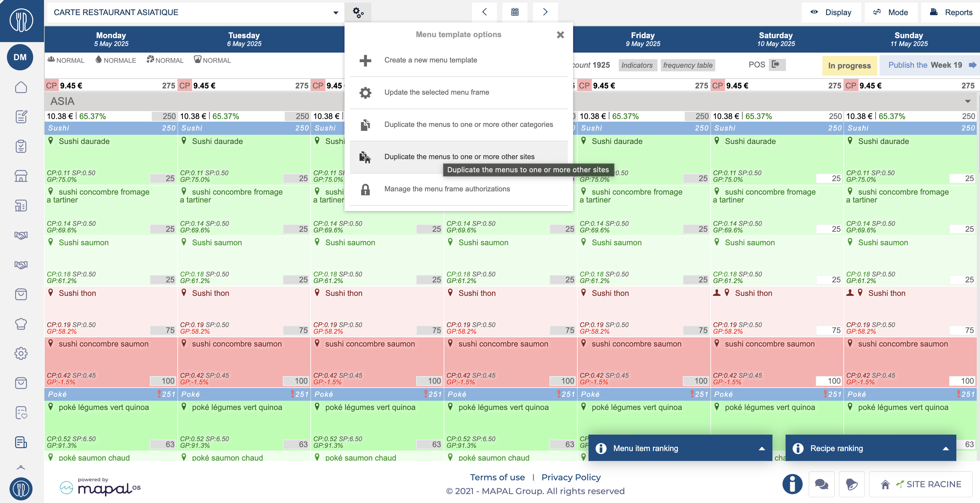
Task: Click the calendar date picker icon
Action: 514,12
